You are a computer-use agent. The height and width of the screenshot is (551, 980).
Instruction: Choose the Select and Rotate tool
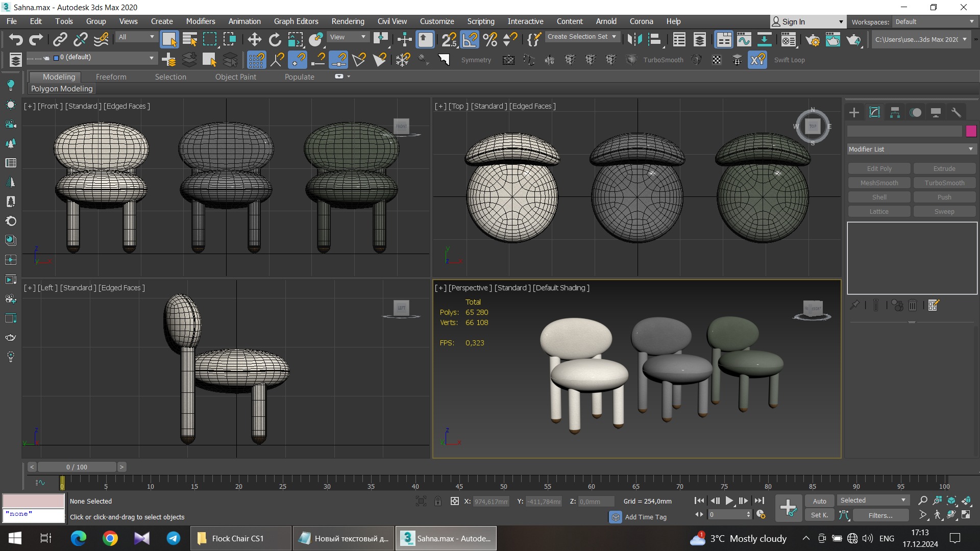pos(275,39)
